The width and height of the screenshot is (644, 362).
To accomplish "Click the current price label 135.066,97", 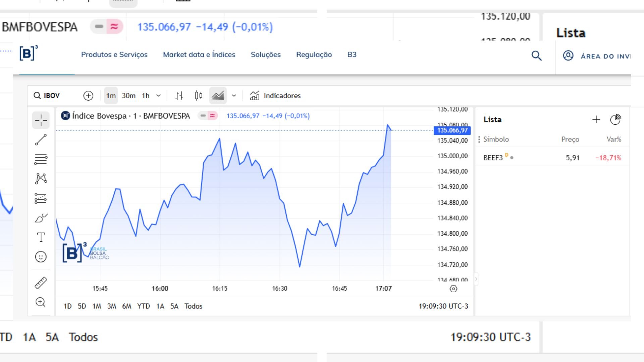I will pyautogui.click(x=452, y=130).
